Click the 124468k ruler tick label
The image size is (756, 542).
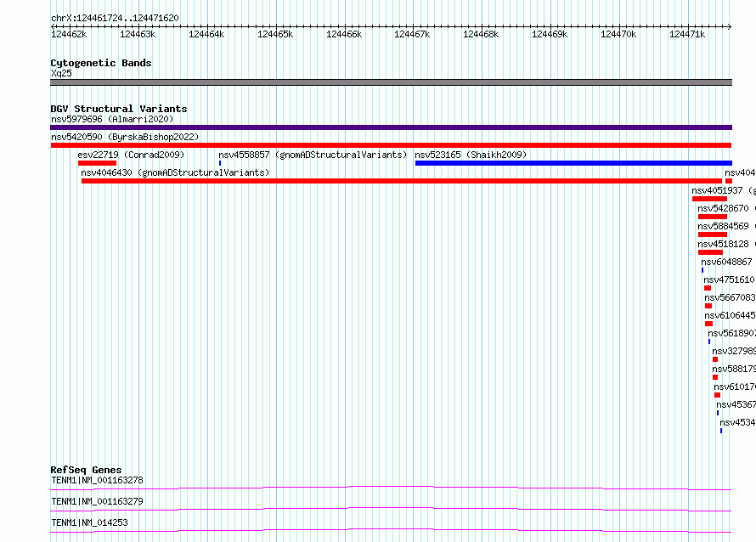click(x=481, y=34)
